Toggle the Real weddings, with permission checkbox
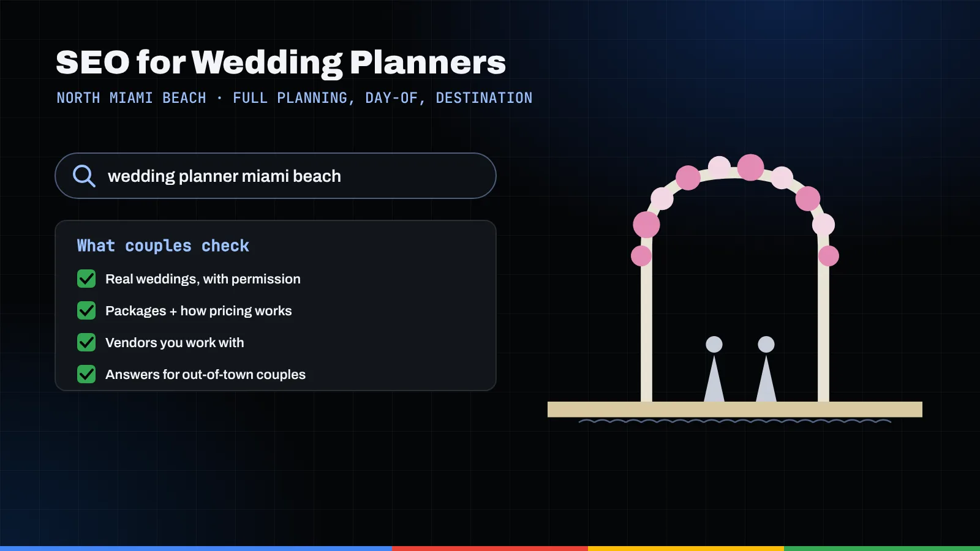The height and width of the screenshot is (551, 980). pyautogui.click(x=86, y=279)
